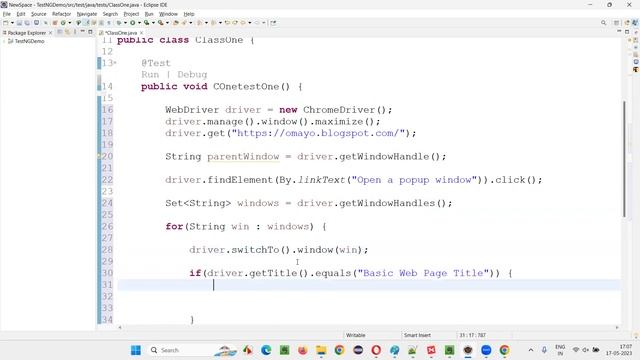The image size is (640, 360).
Task: Close the Package Explorer tab
Action: coord(50,33)
